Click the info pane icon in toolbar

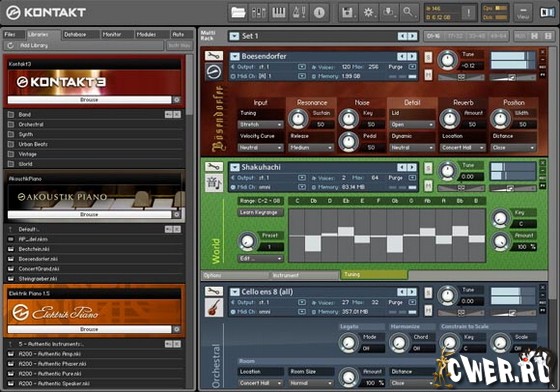point(319,12)
